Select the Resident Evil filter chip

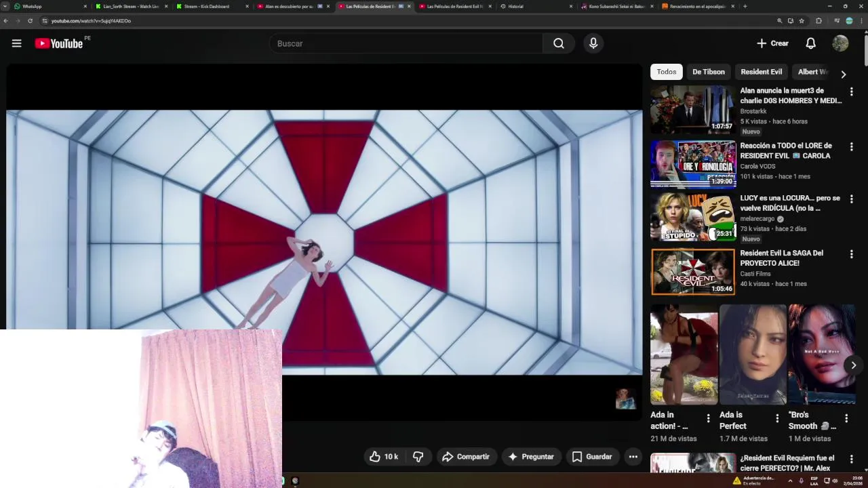click(761, 72)
